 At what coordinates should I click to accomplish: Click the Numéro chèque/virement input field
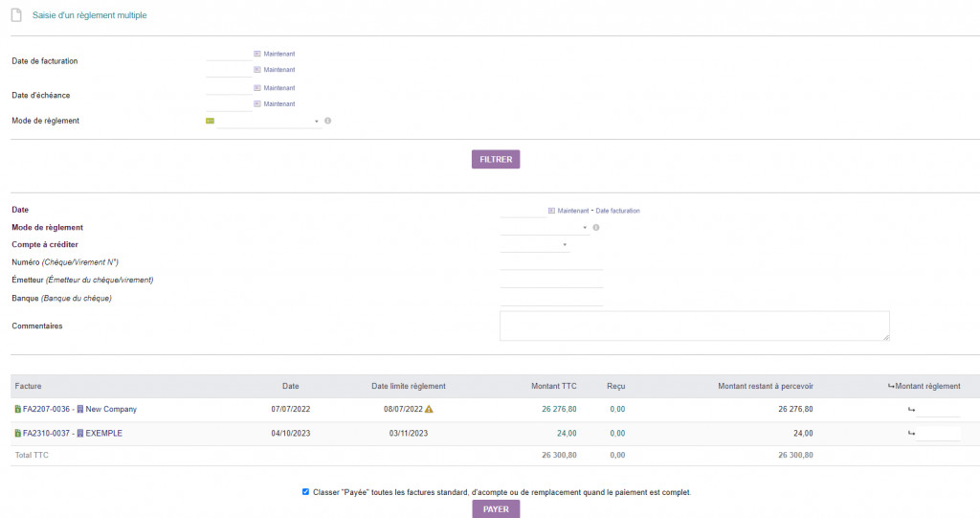[x=551, y=262]
